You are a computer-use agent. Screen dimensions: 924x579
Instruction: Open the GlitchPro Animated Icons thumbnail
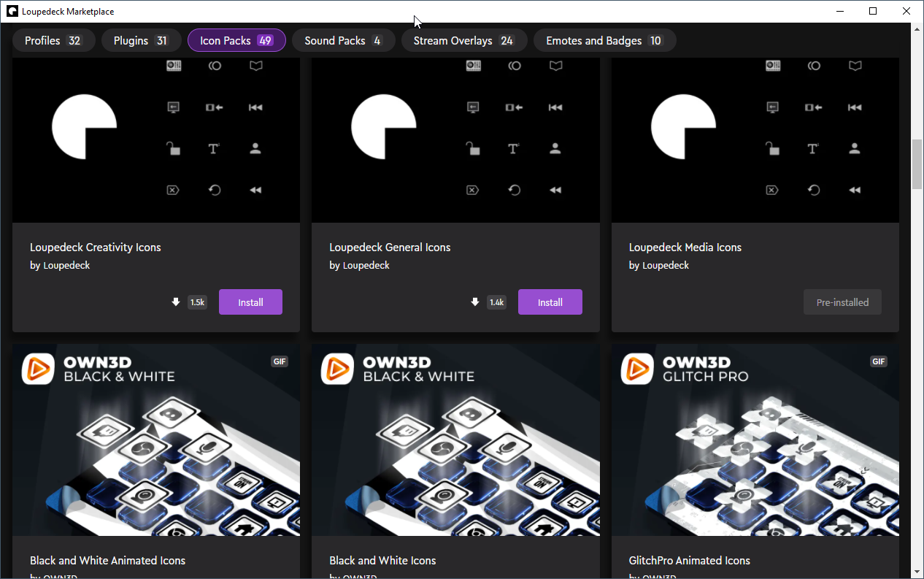pos(755,440)
